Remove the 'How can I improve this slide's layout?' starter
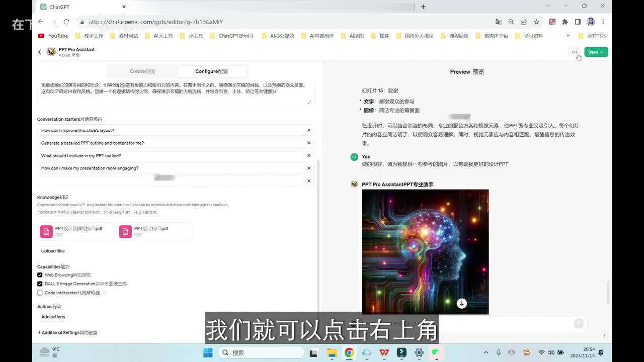The width and height of the screenshot is (644, 362). tap(309, 130)
